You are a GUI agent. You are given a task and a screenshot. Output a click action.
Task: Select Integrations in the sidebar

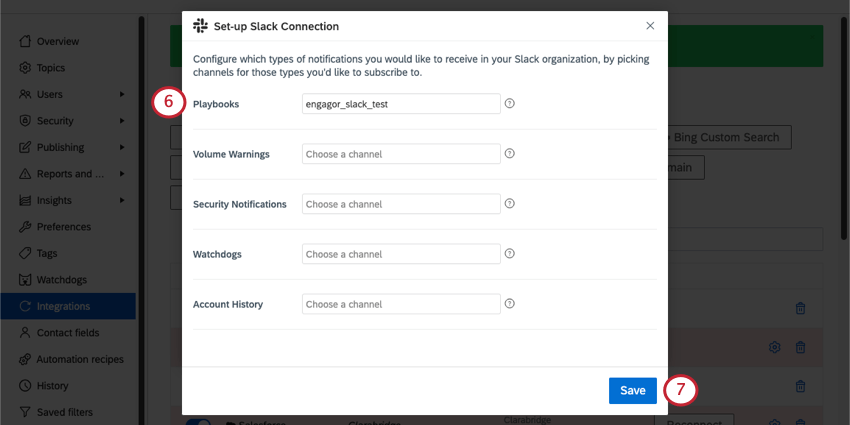coord(68,306)
